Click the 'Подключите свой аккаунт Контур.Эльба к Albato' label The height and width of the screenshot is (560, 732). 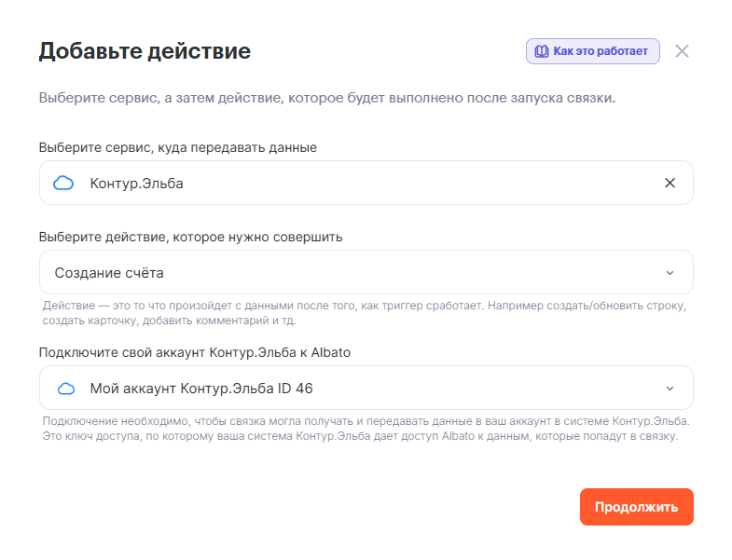point(195,352)
